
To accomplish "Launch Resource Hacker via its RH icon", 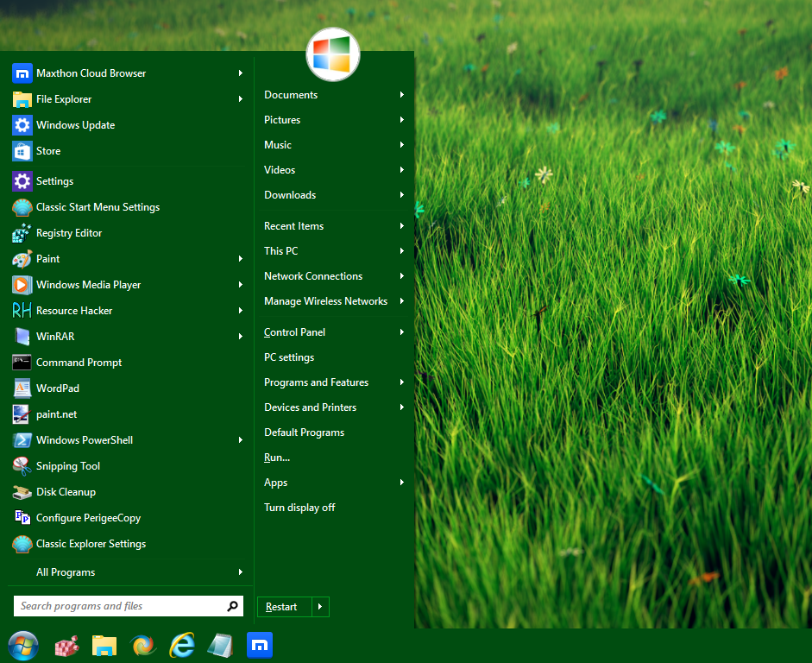I will (22, 311).
